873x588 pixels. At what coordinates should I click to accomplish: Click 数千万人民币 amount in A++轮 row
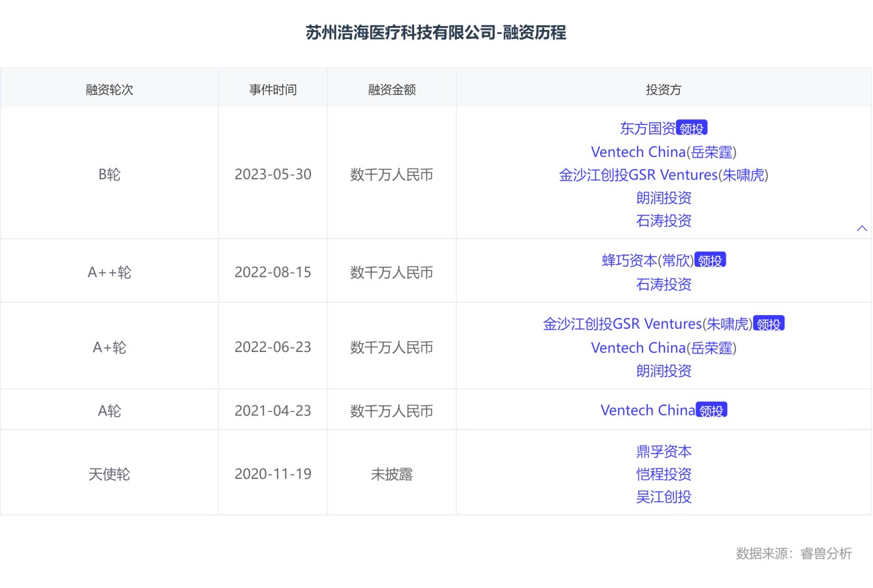[x=392, y=273]
